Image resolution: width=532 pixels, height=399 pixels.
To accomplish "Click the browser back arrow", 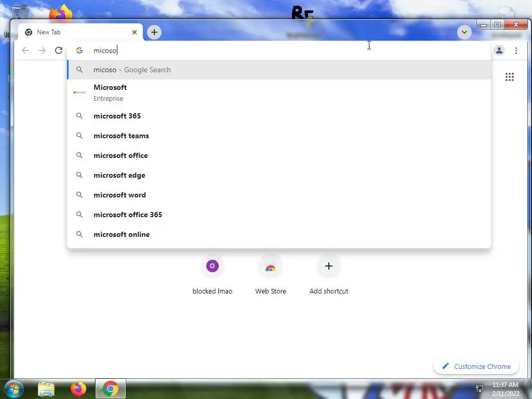I will tap(25, 50).
